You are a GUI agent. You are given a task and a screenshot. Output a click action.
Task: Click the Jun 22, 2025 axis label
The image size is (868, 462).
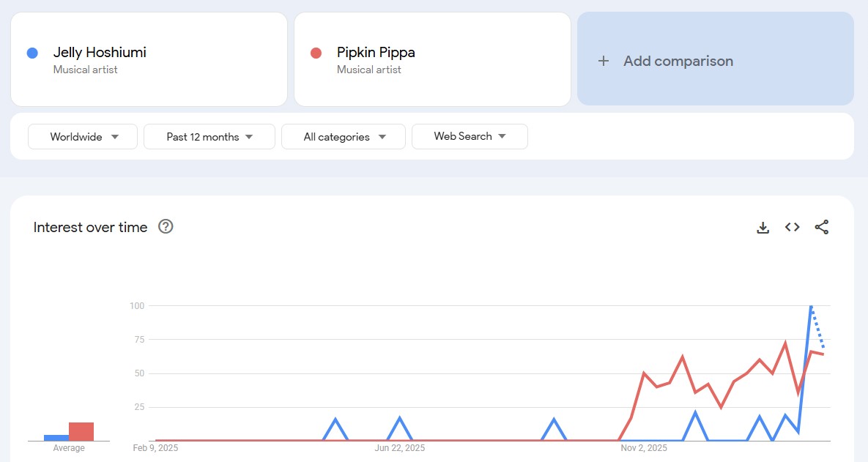click(x=400, y=447)
